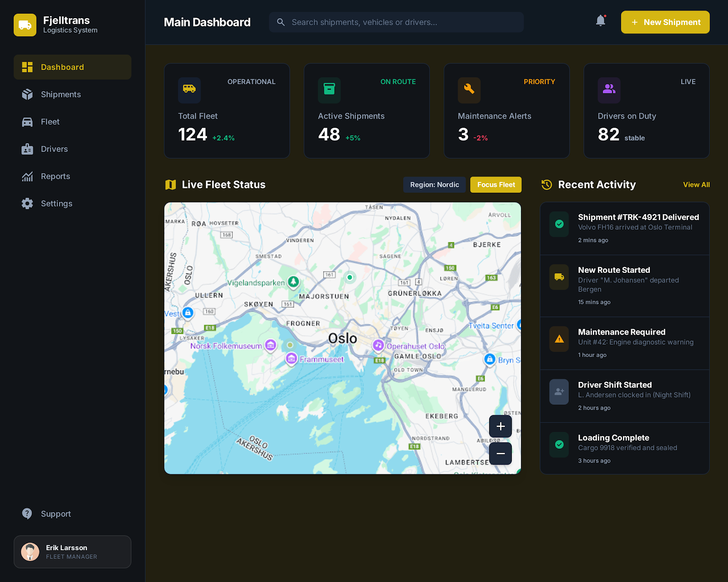View Reports using the chart icon

[27, 176]
